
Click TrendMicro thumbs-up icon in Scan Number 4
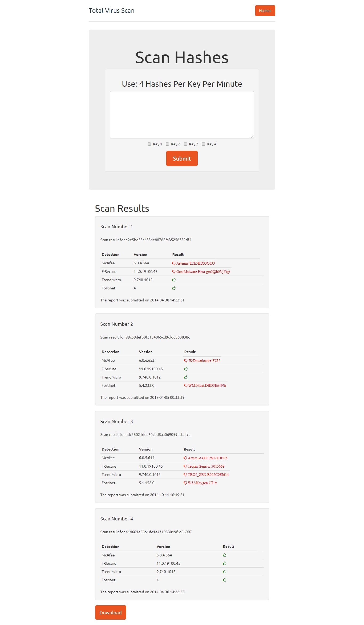point(224,572)
